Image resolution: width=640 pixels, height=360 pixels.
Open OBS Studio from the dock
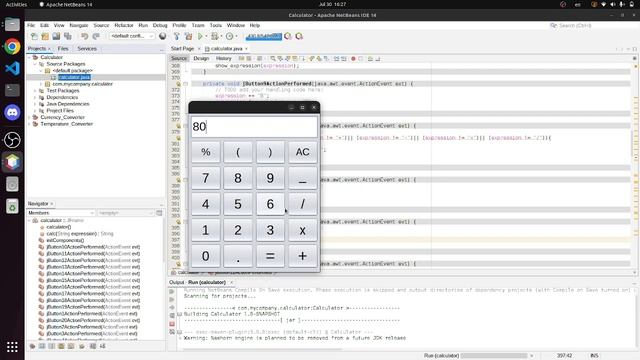(12, 140)
